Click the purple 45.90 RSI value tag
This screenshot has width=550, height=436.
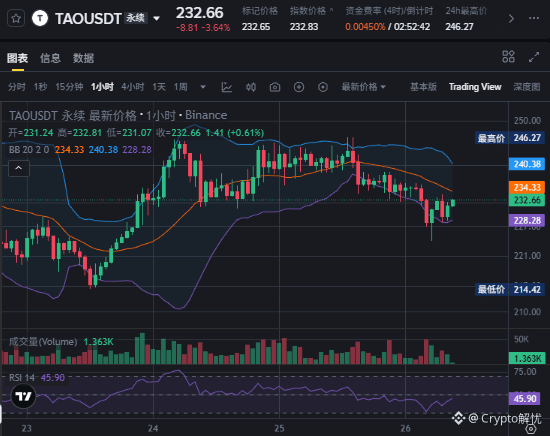pyautogui.click(x=525, y=398)
